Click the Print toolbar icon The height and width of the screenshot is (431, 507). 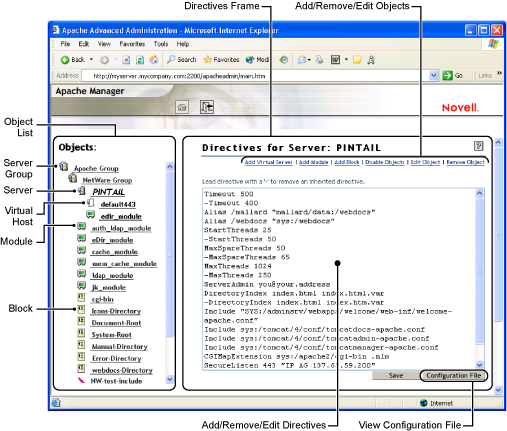click(320, 60)
